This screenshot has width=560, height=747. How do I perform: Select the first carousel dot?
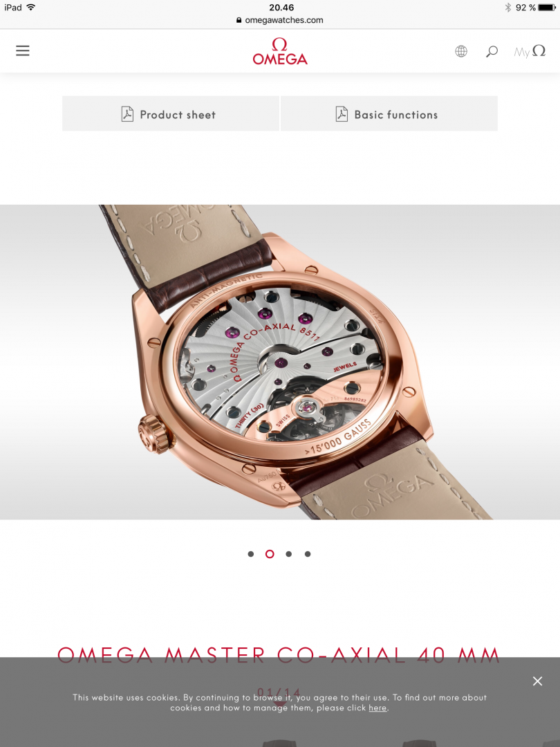click(251, 554)
